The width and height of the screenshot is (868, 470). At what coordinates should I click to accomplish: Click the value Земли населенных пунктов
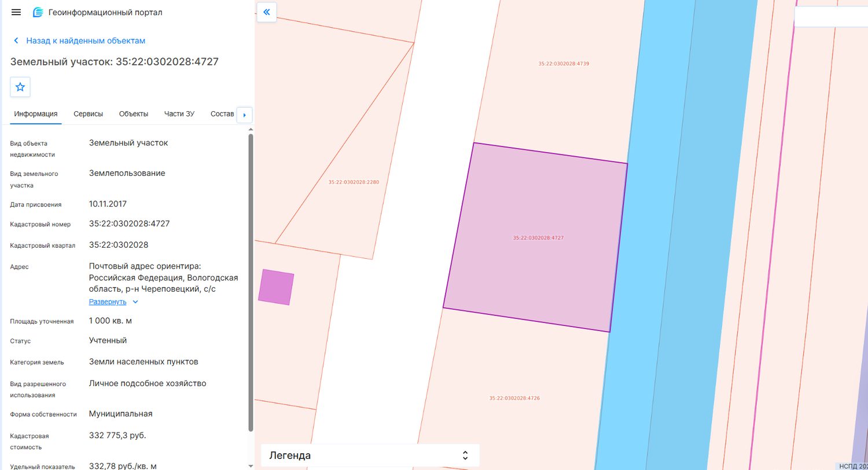point(144,362)
